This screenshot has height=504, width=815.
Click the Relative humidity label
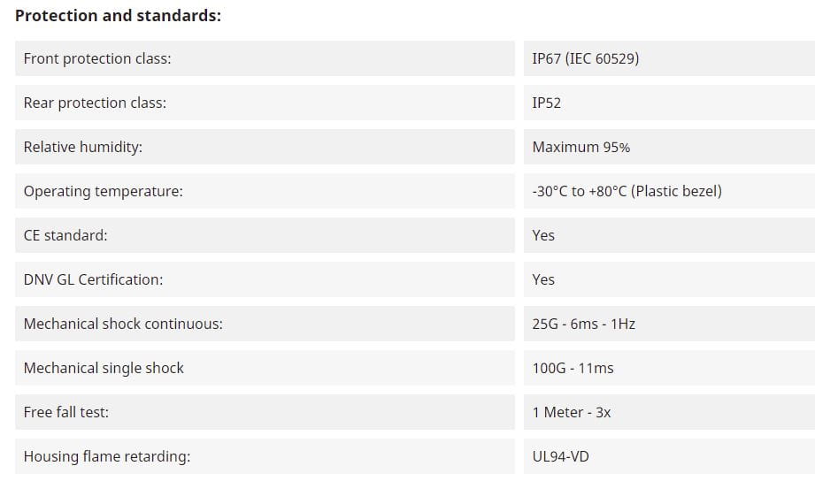[x=83, y=147]
